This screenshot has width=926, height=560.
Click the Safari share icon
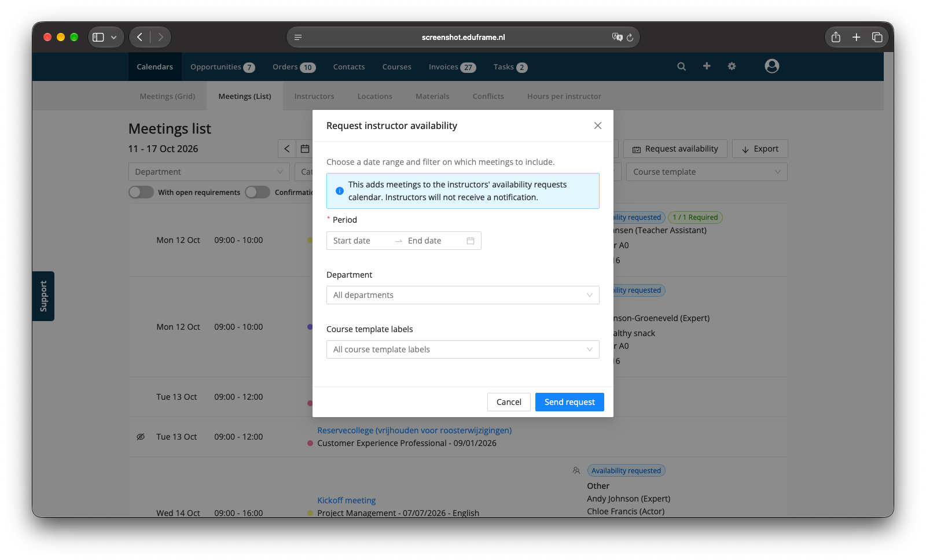(836, 37)
